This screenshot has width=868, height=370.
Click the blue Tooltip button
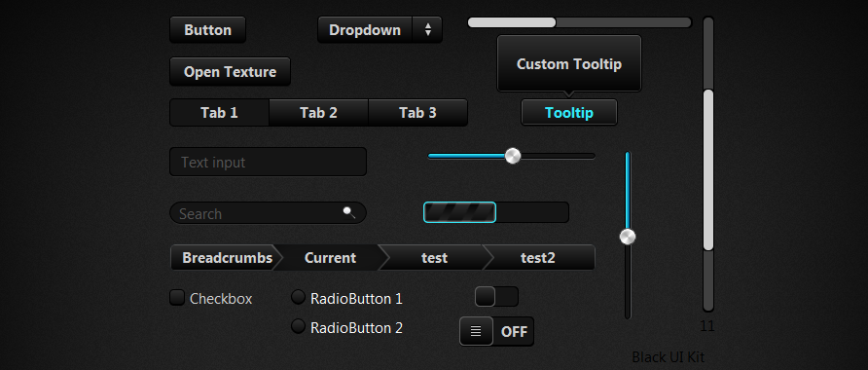[x=569, y=113]
